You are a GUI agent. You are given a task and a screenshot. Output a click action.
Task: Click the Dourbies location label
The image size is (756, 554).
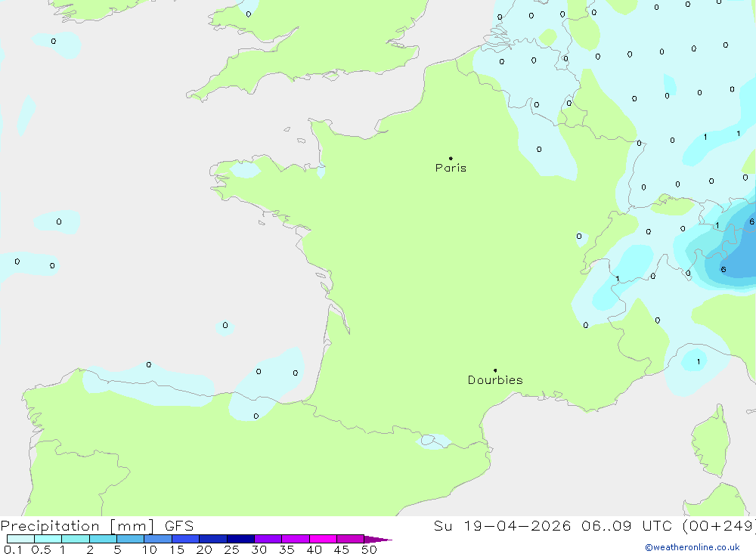(495, 380)
